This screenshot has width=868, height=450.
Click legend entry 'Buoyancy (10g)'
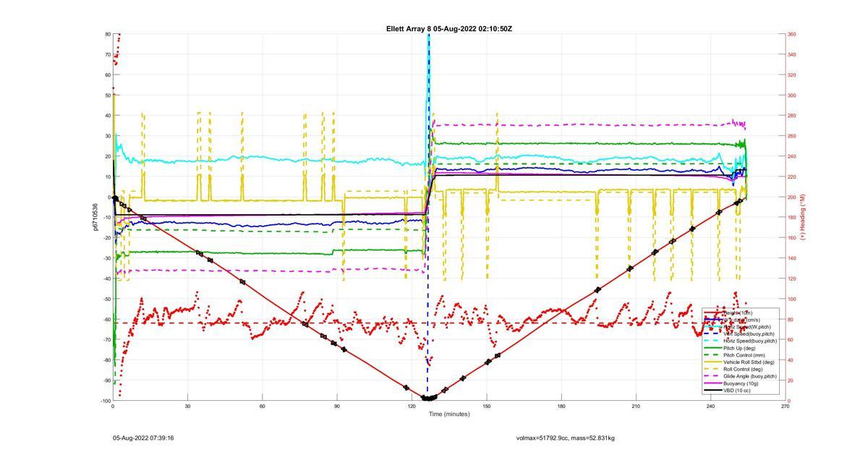coord(741,383)
